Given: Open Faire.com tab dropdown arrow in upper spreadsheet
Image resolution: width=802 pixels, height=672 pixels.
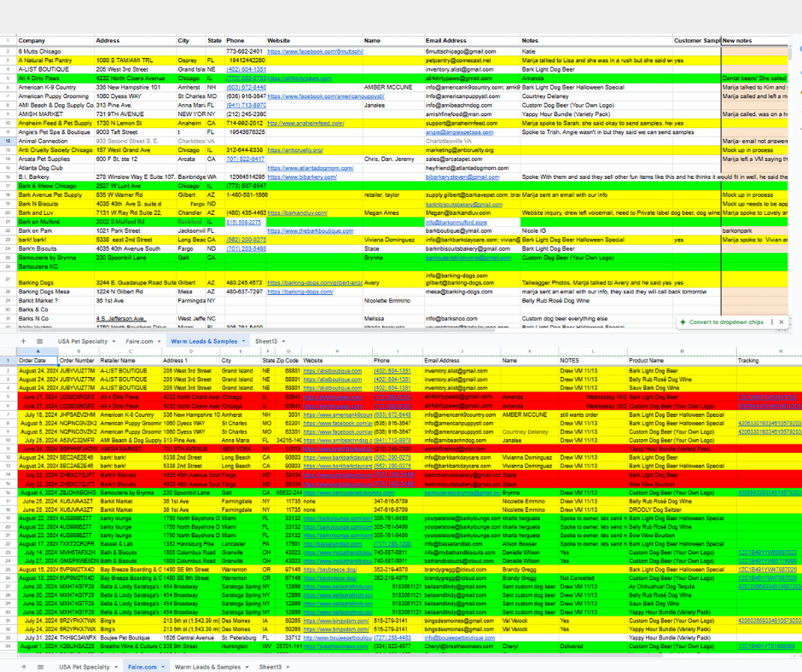Looking at the screenshot, I should coord(159,342).
